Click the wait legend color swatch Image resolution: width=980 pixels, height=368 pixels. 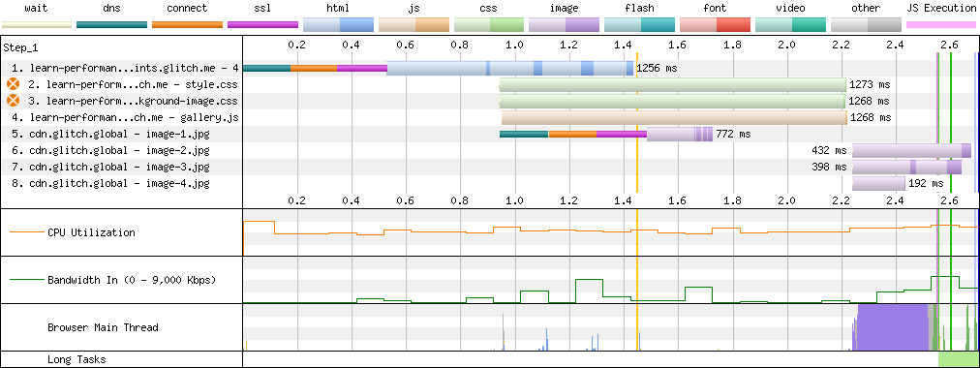pos(37,25)
